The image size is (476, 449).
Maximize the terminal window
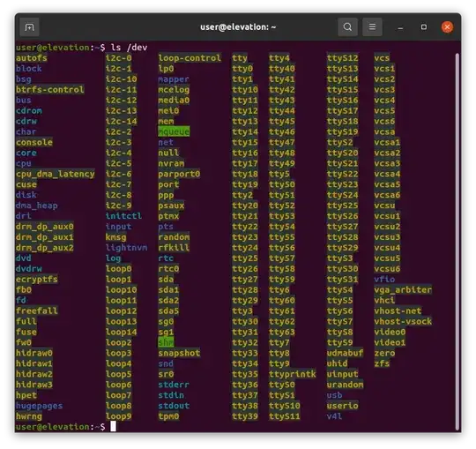point(424,27)
